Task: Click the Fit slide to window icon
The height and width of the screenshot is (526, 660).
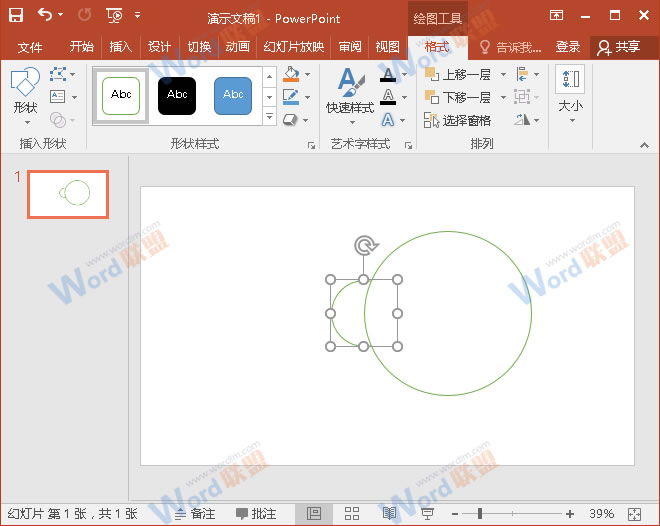Action: click(634, 513)
